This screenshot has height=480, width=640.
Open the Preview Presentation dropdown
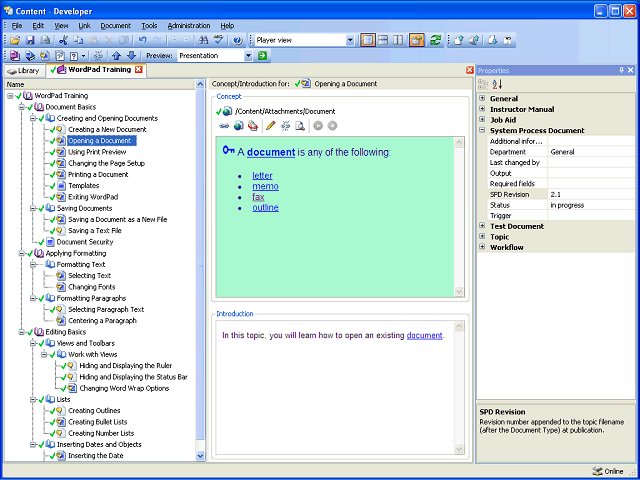248,56
